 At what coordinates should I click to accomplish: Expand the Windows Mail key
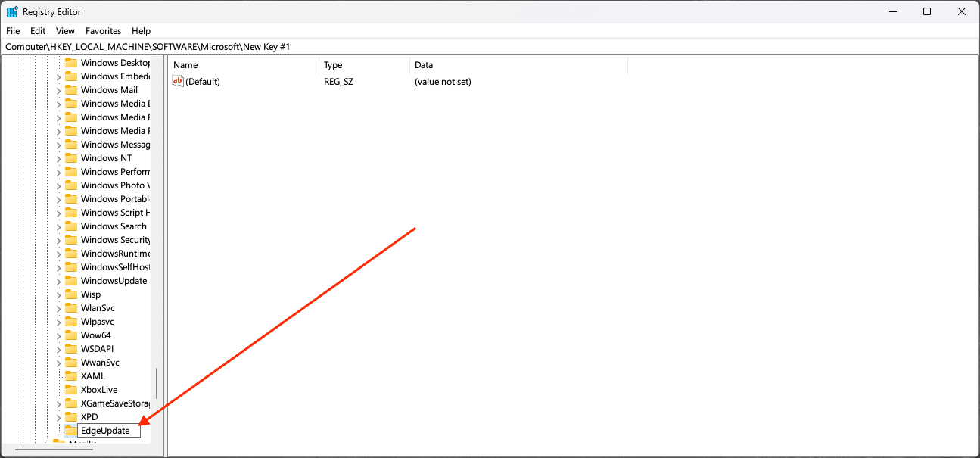[x=58, y=90]
